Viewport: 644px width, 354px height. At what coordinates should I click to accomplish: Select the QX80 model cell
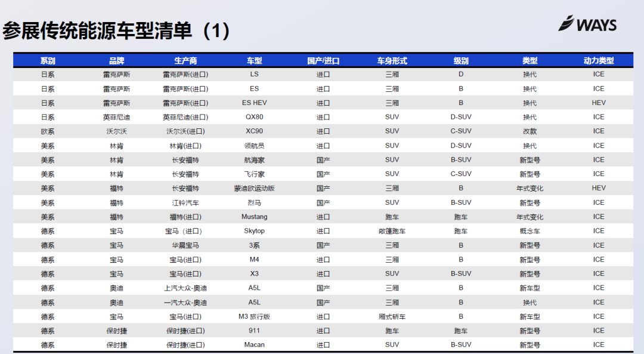pyautogui.click(x=254, y=117)
